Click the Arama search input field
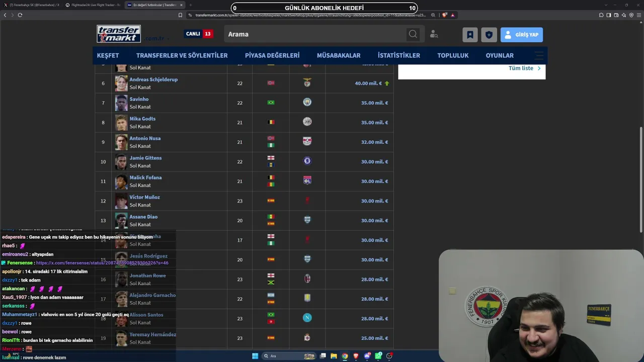644x362 pixels. click(x=314, y=34)
